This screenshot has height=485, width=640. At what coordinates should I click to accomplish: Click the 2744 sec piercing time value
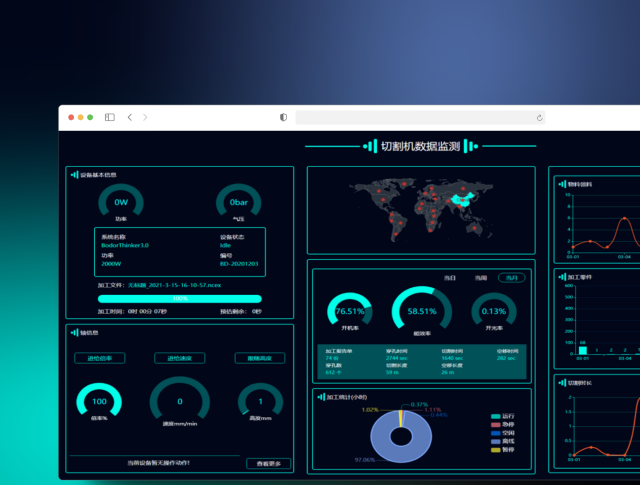(397, 358)
